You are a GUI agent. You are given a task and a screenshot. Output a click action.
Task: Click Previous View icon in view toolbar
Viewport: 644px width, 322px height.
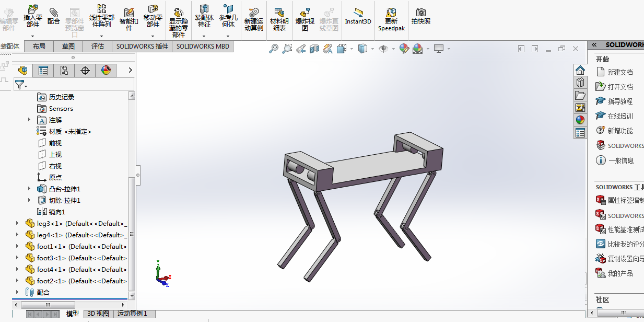301,49
